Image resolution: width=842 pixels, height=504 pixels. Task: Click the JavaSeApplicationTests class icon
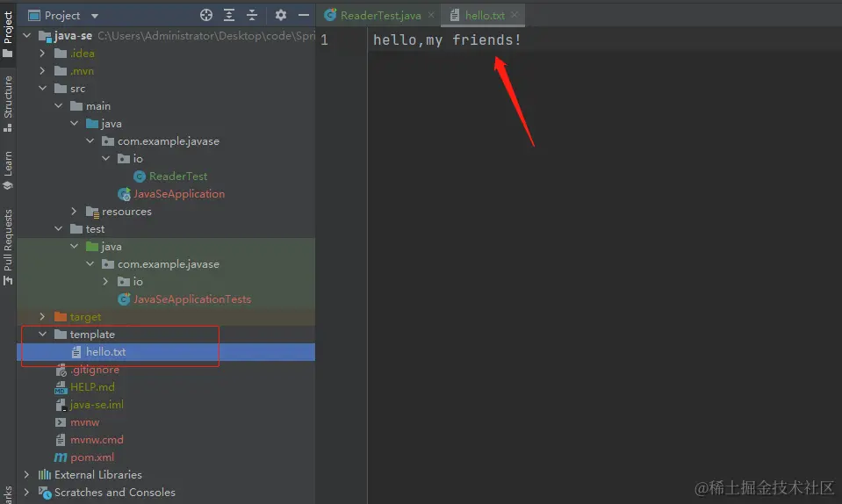point(124,299)
